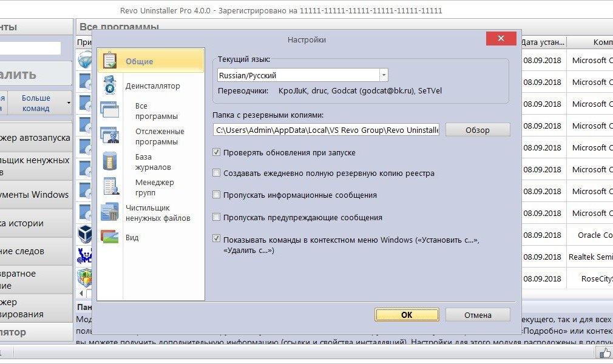The image size is (613, 364).
Task: Click horizontal scrollbar left arrow in program list
Action: (x=81, y=293)
